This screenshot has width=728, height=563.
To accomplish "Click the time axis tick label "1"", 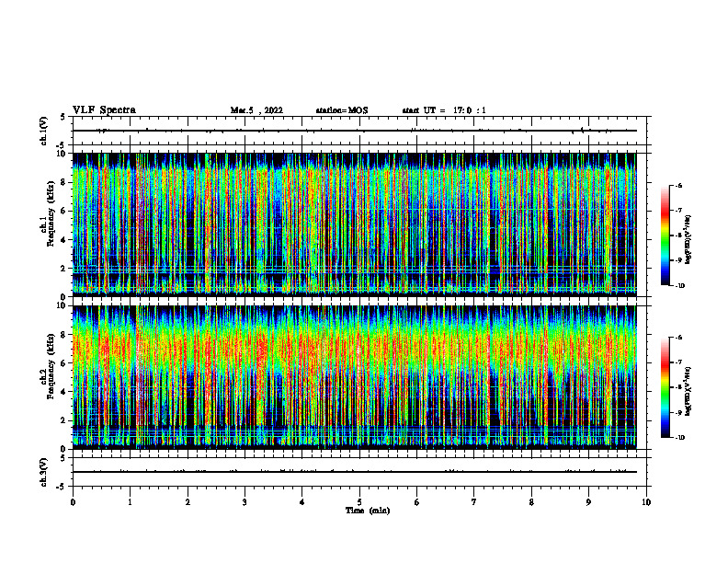I will point(130,502).
